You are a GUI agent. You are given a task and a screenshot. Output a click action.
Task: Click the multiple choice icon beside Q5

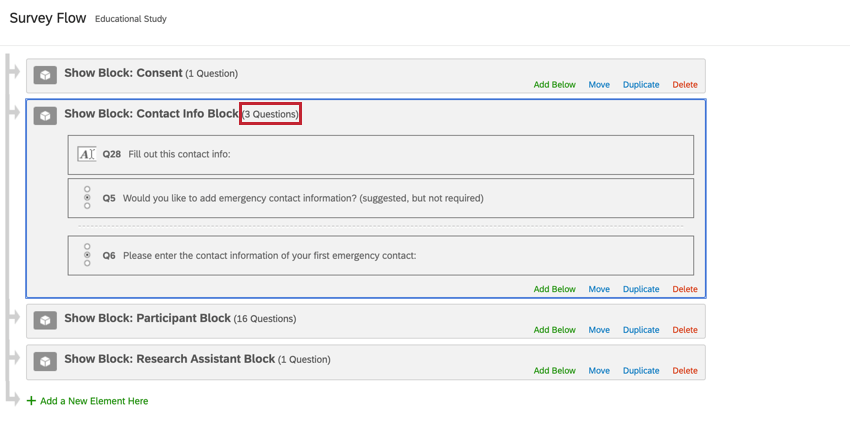click(87, 198)
